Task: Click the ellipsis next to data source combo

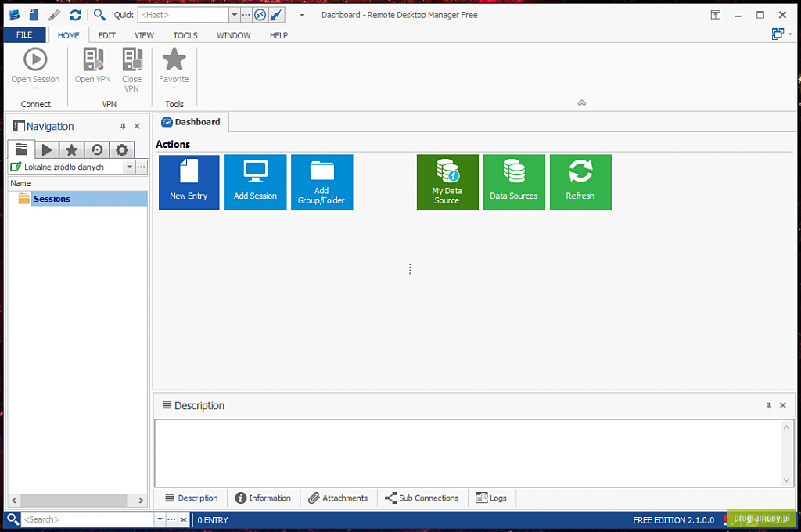Action: pyautogui.click(x=142, y=167)
